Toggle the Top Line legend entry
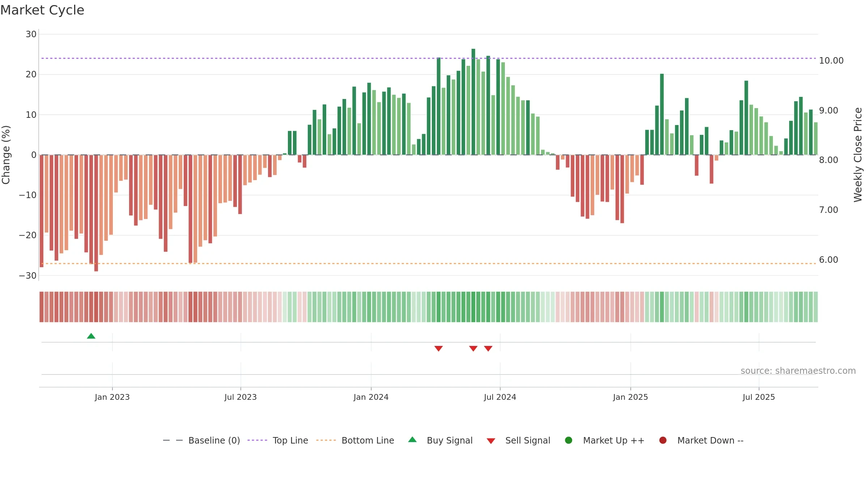 pyautogui.click(x=278, y=440)
